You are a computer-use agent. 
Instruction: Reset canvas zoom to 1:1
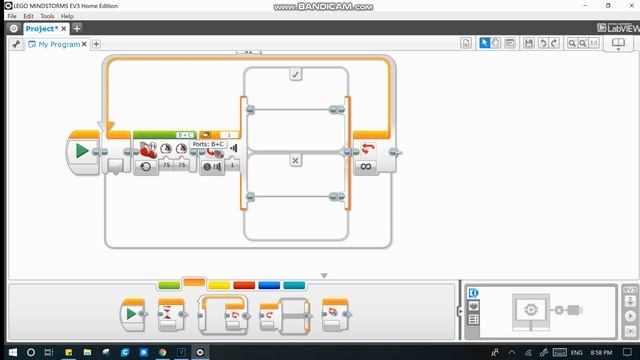coord(594,43)
